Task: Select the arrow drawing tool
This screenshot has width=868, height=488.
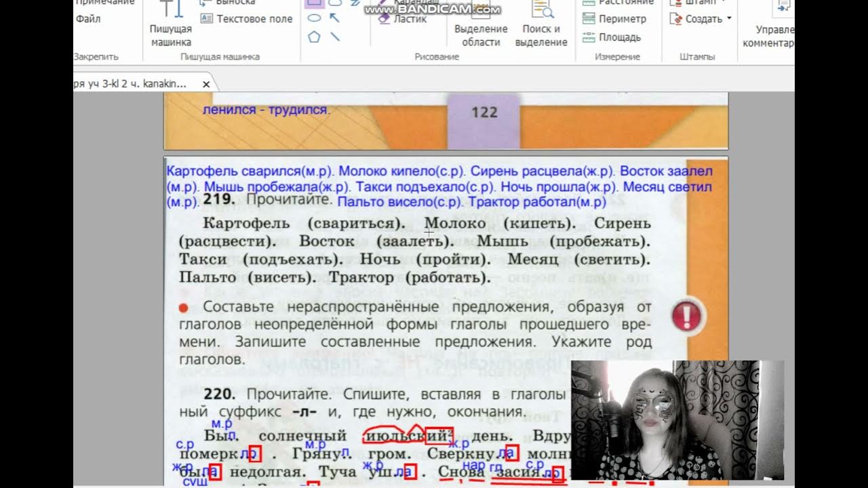Action: pyautogui.click(x=335, y=18)
